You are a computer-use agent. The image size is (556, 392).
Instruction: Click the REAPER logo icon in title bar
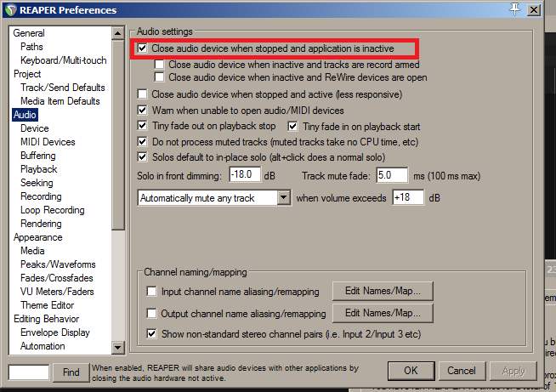[x=11, y=10]
